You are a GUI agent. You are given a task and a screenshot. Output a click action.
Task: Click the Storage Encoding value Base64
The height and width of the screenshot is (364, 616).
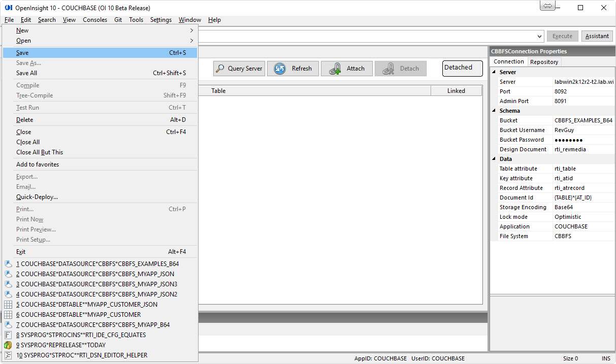pyautogui.click(x=584, y=207)
